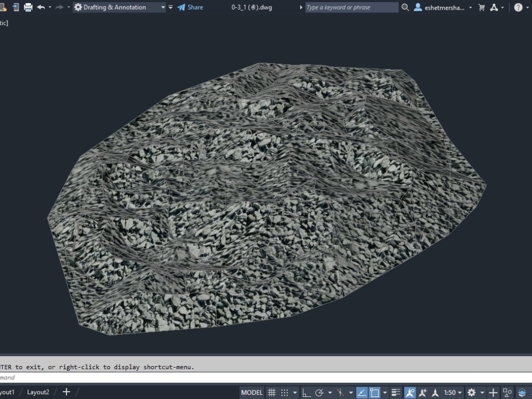Screen dimensions: 532x399
Task: Click the annotation monitor plus icon
Action: (x=493, y=393)
